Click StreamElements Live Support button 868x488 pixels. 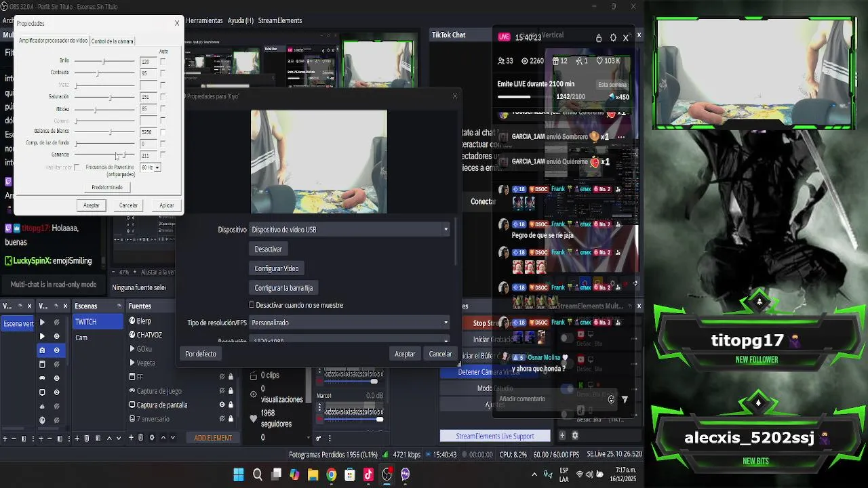click(x=495, y=436)
